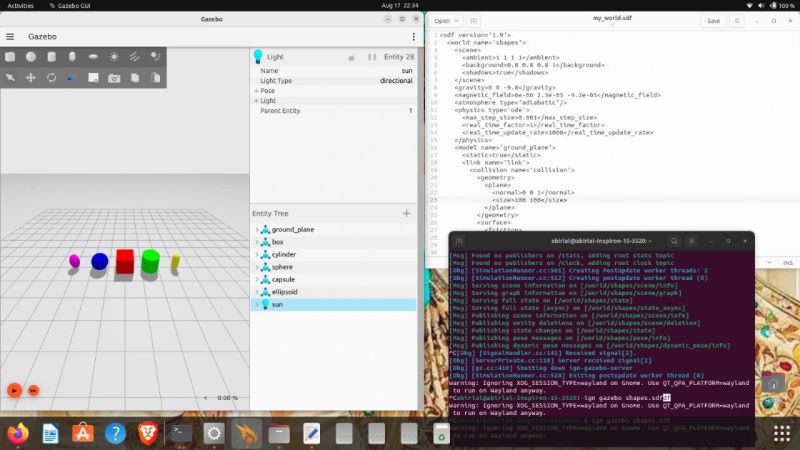The width and height of the screenshot is (800, 450).
Task: Toggle the lock icon in Light panel
Action: [x=351, y=58]
